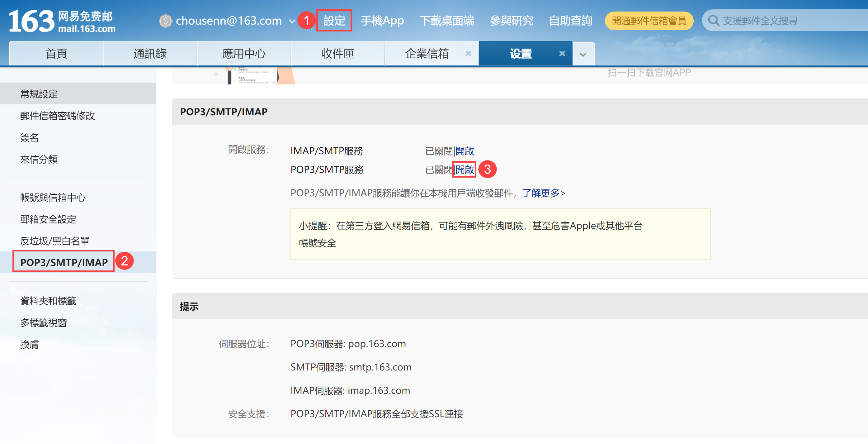The image size is (868, 444).
Task: Close the 企業信箱 tab
Action: coord(468,53)
